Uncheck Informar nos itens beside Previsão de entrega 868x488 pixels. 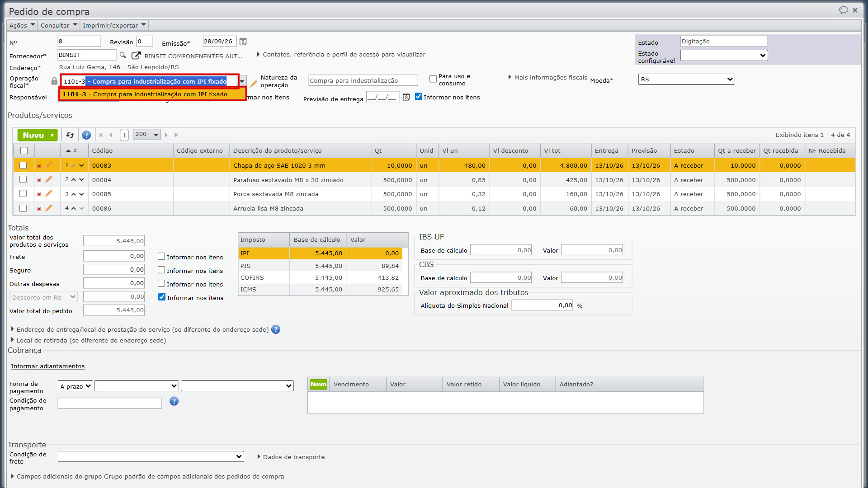coord(419,96)
